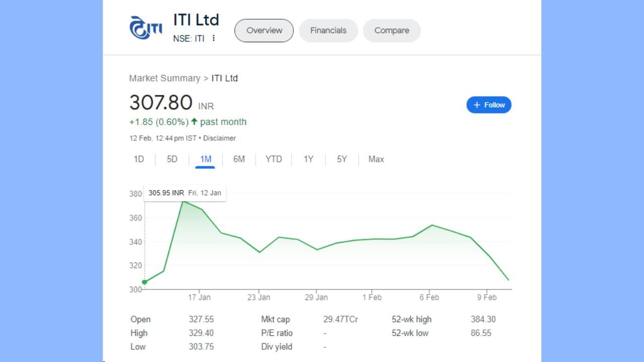Click the 23 Jan axis label
Viewport: 644px width, 362px height.
point(259,297)
